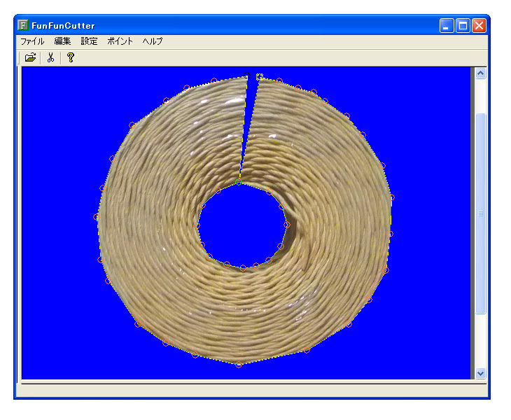Open the 編集 menu
Image resolution: width=511 pixels, height=420 pixels.
62,41
